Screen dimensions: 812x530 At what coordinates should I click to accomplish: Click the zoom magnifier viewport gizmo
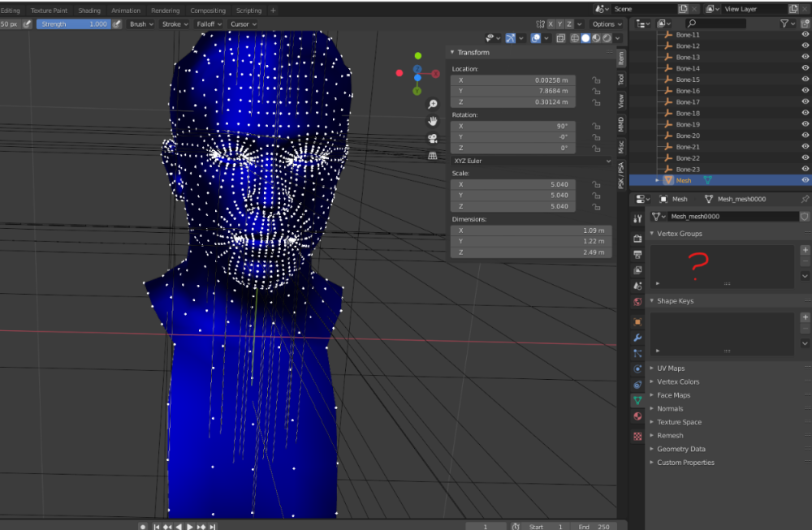[x=433, y=104]
